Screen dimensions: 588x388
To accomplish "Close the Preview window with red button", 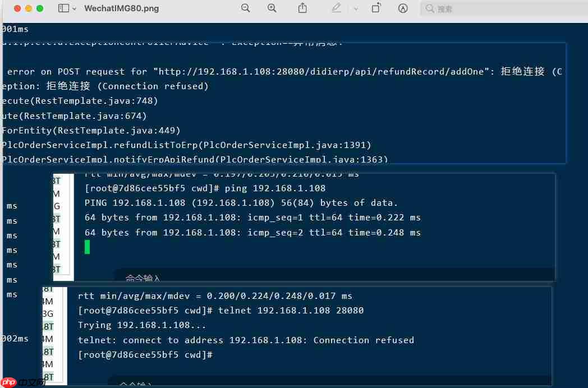I will (17, 8).
